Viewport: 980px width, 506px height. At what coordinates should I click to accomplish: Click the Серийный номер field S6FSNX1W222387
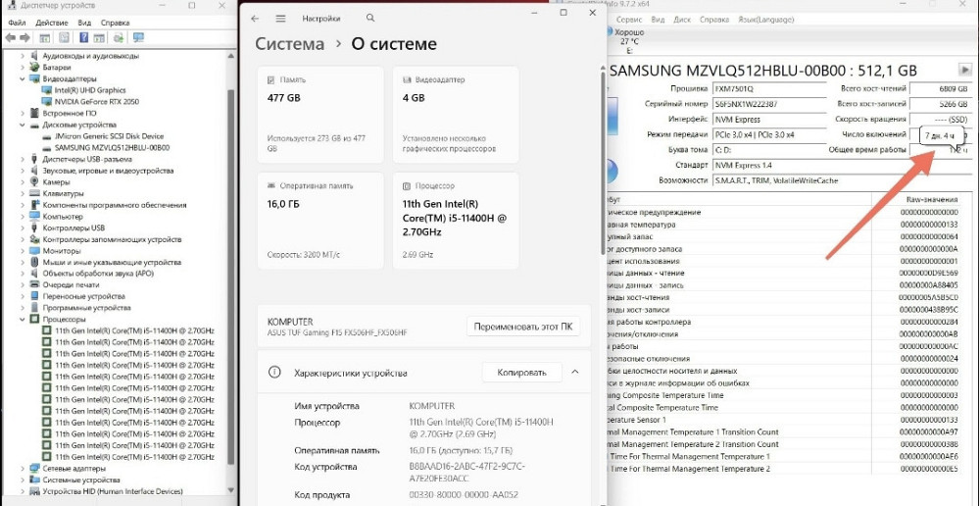coord(768,104)
